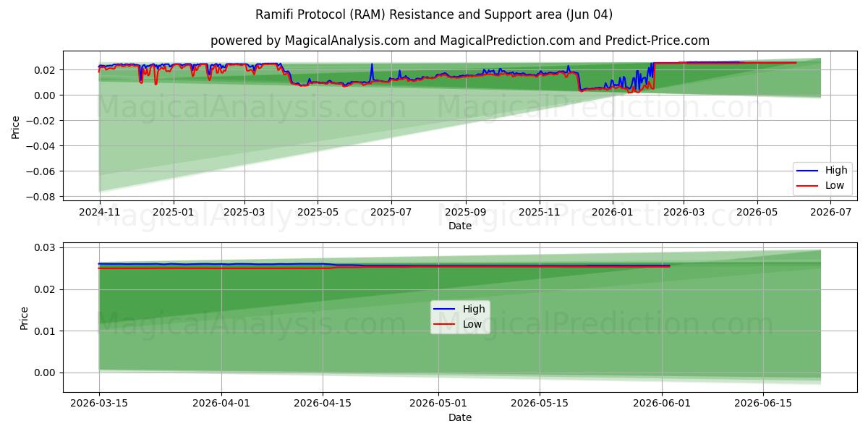Click the '2026-06-15' tick label in lower chart
The width and height of the screenshot is (868, 434).
(762, 404)
